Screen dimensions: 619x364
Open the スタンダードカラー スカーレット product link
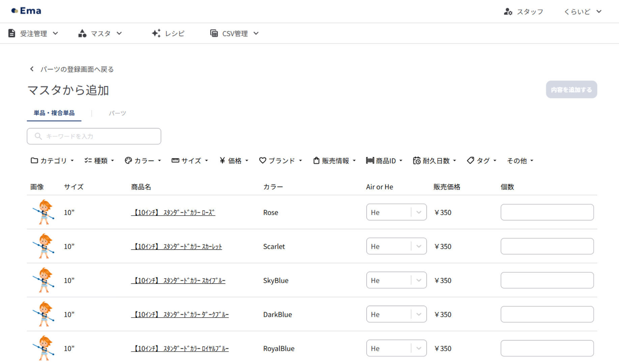point(177,247)
